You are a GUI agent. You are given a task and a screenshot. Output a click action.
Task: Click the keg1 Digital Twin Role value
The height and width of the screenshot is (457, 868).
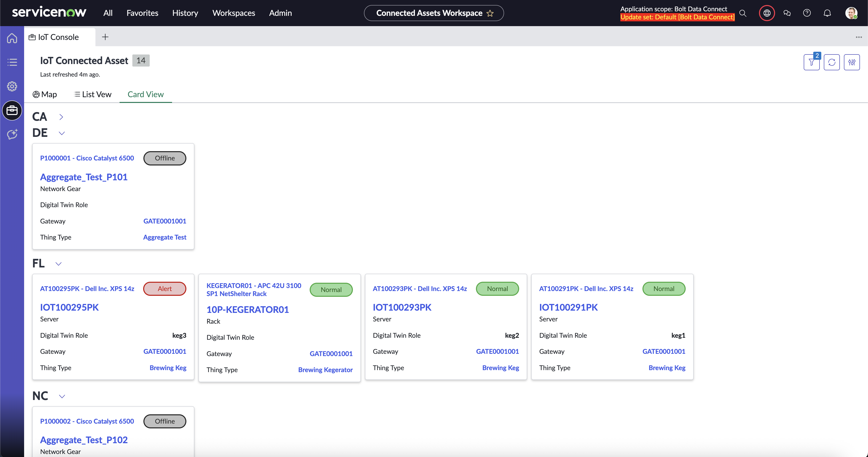pos(678,335)
